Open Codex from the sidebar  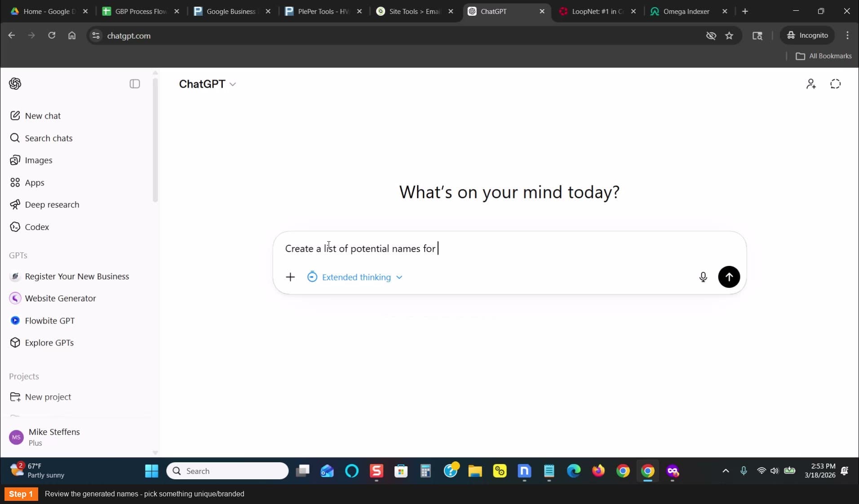(30, 227)
